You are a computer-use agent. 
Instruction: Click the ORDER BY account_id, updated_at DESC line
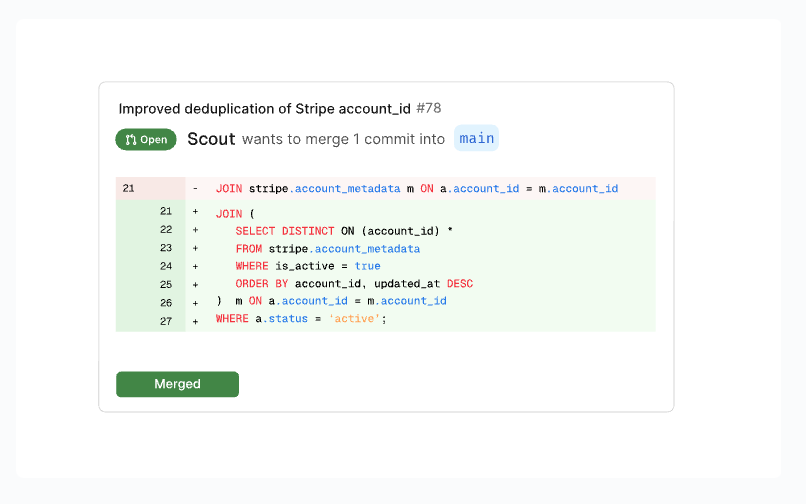pos(354,283)
